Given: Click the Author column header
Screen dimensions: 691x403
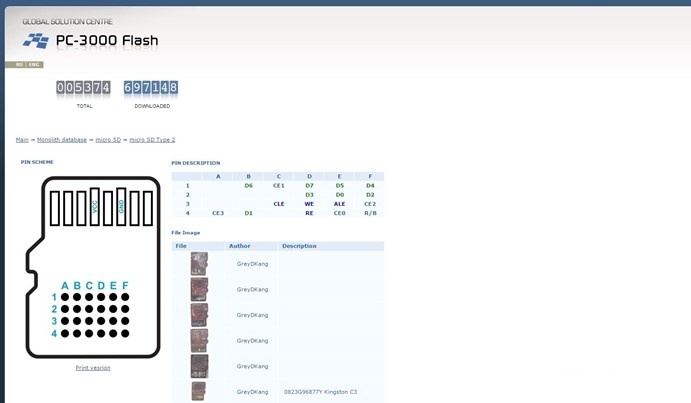Looking at the screenshot, I should click(x=240, y=245).
